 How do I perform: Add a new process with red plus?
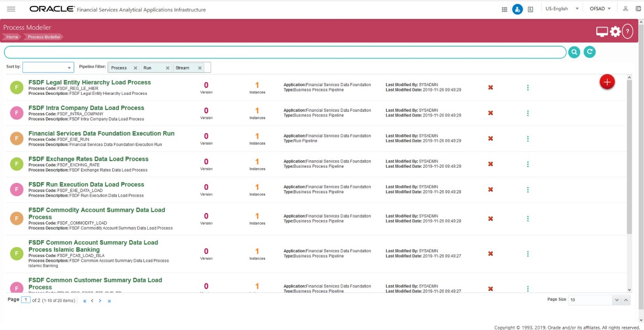[x=607, y=82]
